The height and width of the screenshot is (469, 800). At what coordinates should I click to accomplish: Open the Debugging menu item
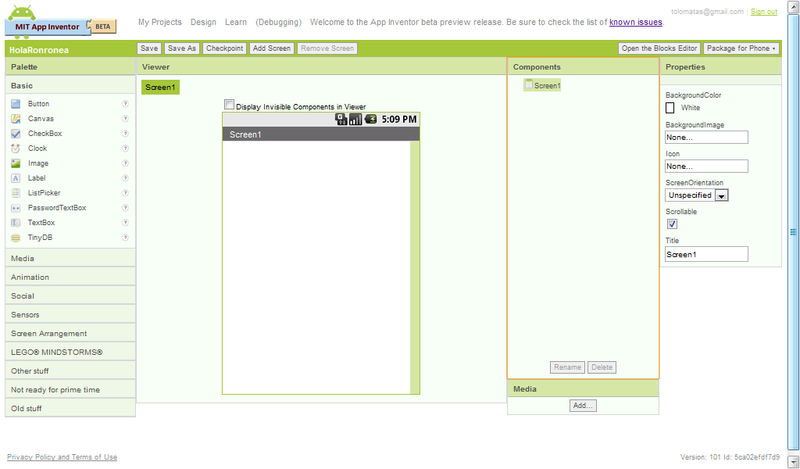pyautogui.click(x=279, y=22)
